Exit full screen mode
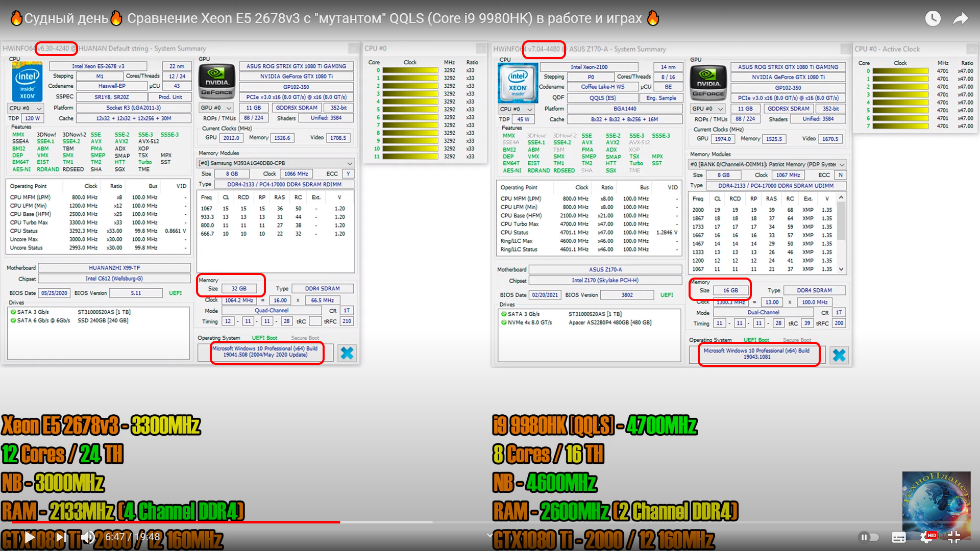980x551 pixels. [954, 537]
